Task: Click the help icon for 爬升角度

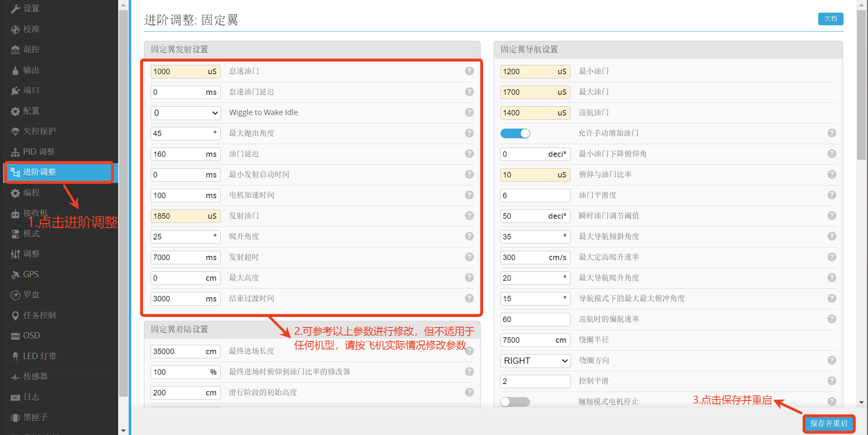Action: (469, 236)
